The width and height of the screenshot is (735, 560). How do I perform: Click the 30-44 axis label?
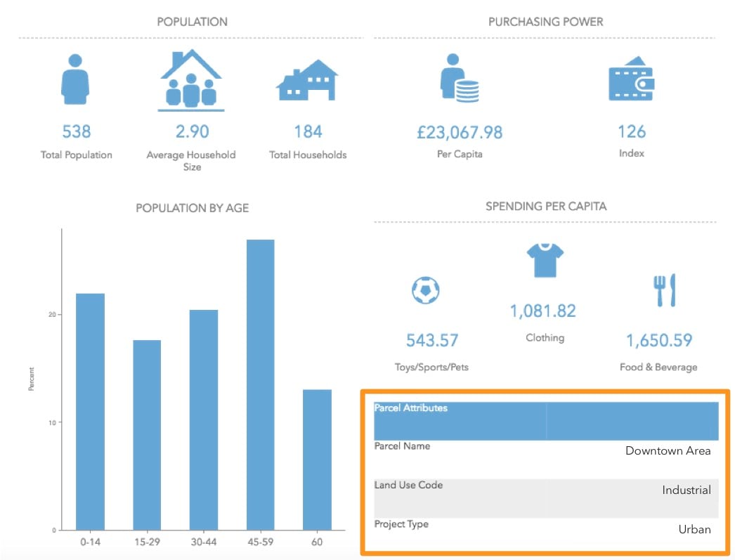click(x=204, y=542)
